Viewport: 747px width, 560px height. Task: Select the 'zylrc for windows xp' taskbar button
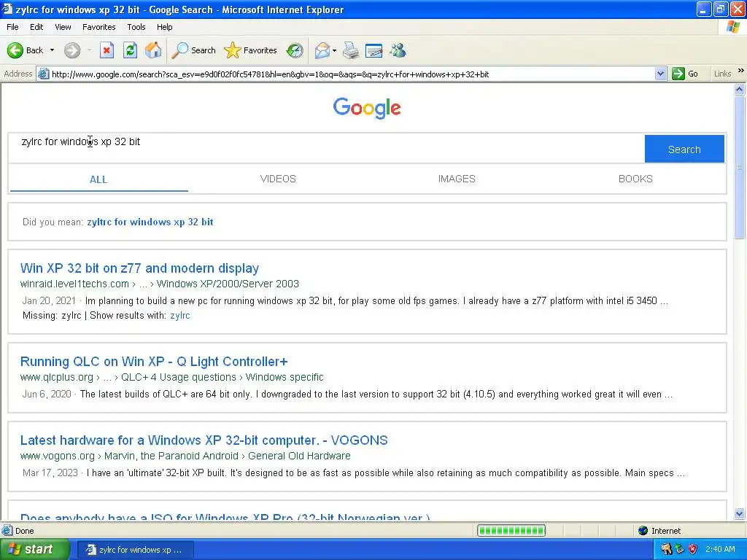click(x=135, y=550)
